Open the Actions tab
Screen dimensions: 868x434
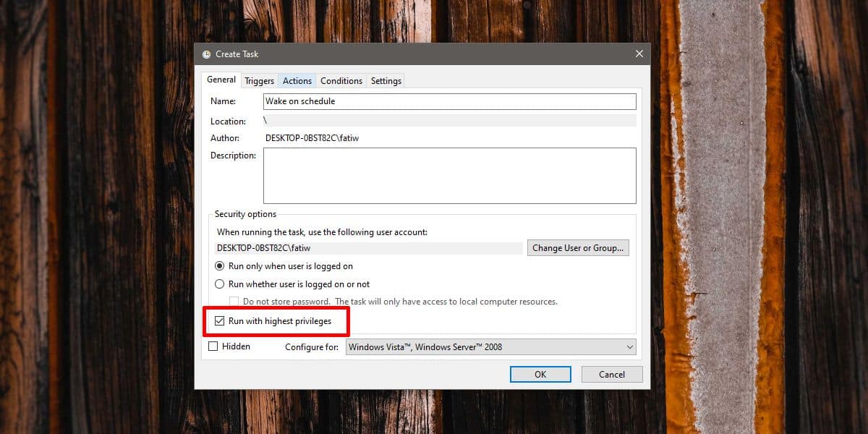tap(297, 81)
